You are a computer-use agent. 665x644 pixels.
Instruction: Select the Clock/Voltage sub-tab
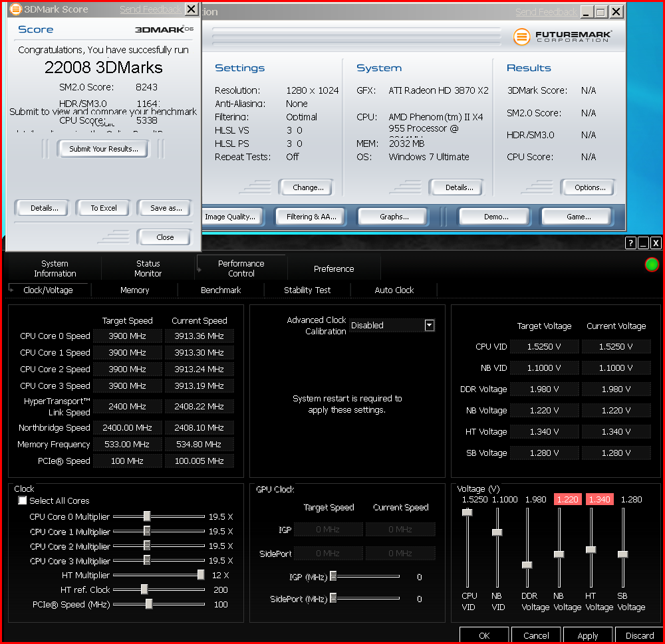point(48,290)
